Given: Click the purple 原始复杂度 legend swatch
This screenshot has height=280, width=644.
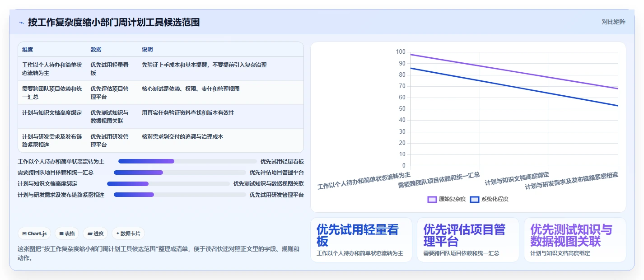Looking at the screenshot, I should coord(432,199).
